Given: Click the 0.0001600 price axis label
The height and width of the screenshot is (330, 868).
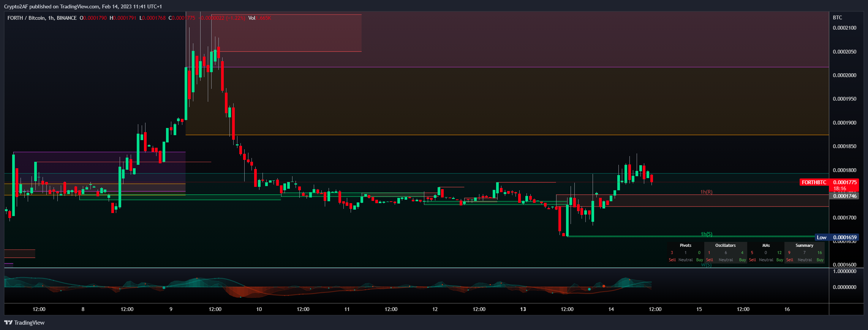Looking at the screenshot, I should tap(844, 265).
